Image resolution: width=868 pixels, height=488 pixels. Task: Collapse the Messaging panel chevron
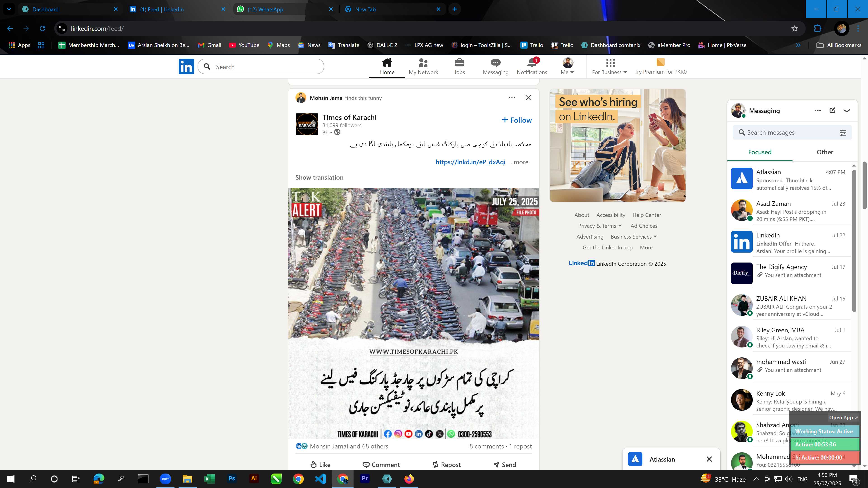pos(847,110)
